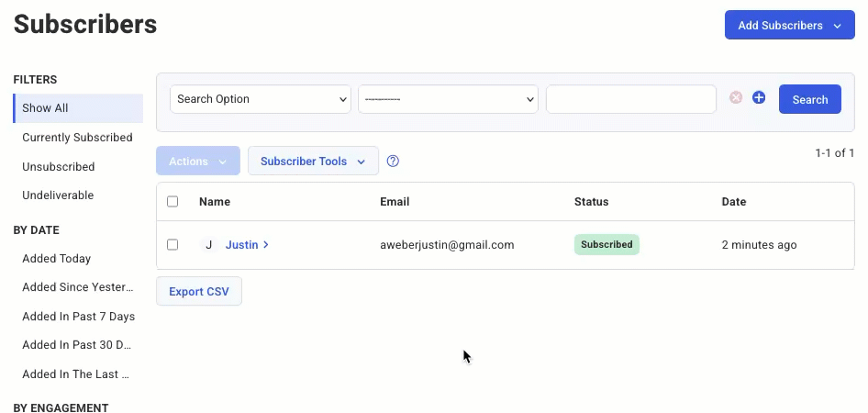Image resolution: width=868 pixels, height=413 pixels.
Task: Choose the Unsubscribed filter
Action: click(59, 167)
